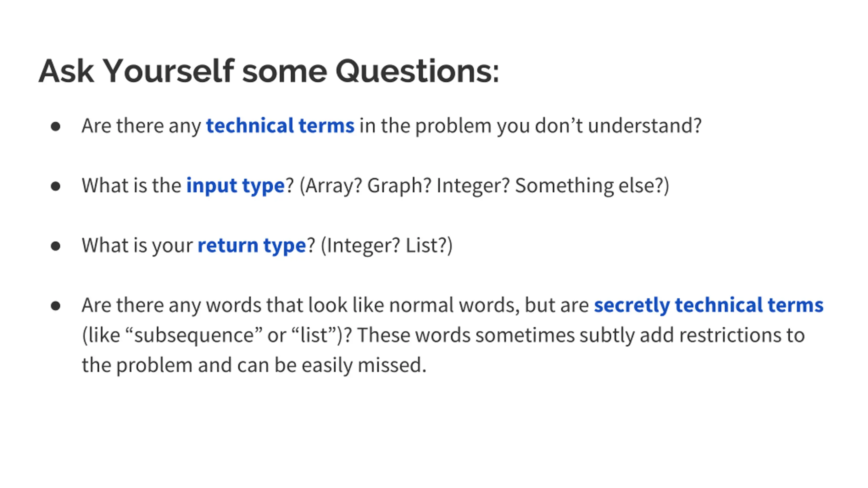Click the word "List?)" in the third bullet
The height and width of the screenshot is (488, 868).
(x=429, y=245)
